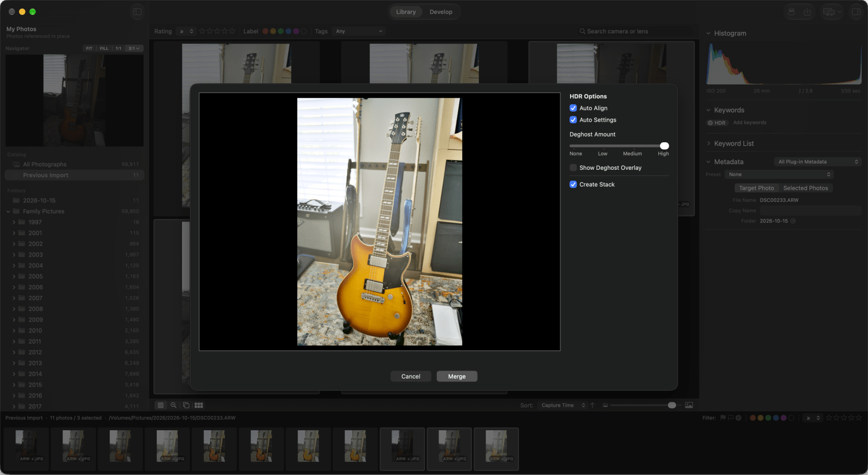Switch to grid view icon in bottom toolbar
Screen dimensions: 868x475
click(161, 405)
